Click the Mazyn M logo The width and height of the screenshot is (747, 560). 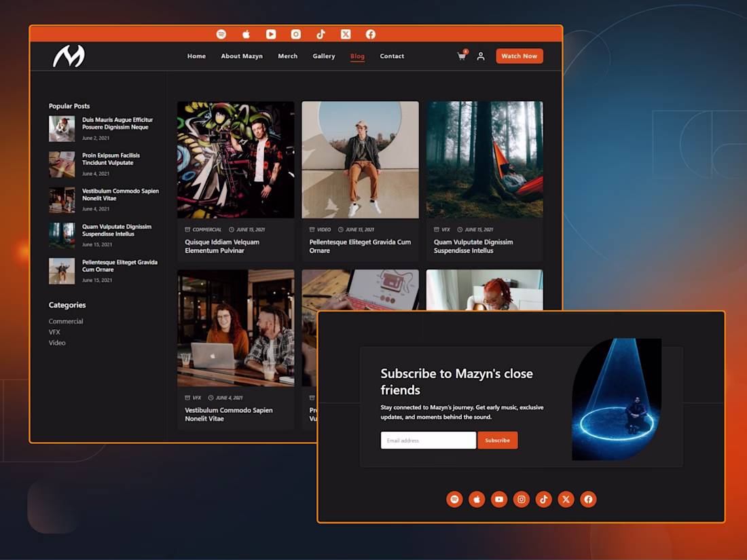pos(69,56)
